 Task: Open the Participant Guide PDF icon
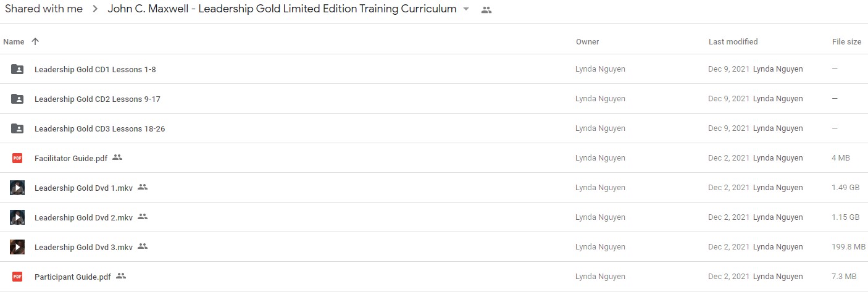coord(17,277)
